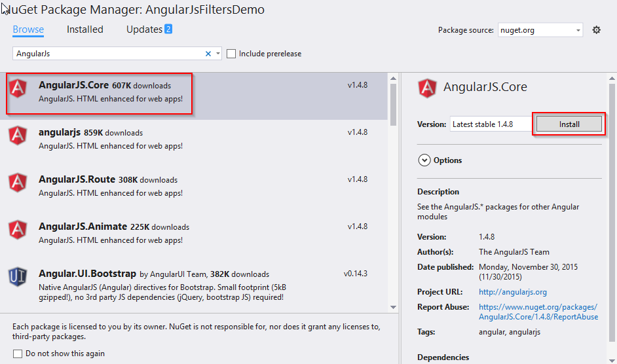The width and height of the screenshot is (617, 364).
Task: Click the tags text angular, angularjs
Action: 510,332
